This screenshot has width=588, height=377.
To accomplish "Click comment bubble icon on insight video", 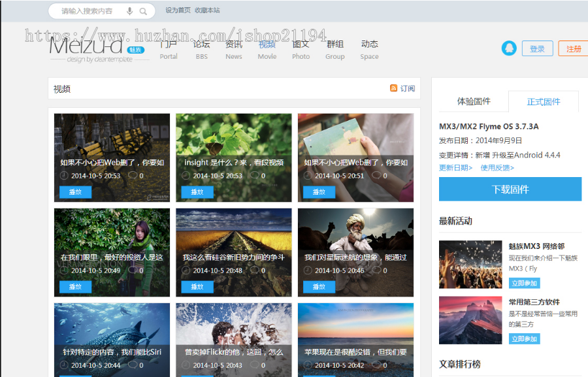I will [254, 175].
